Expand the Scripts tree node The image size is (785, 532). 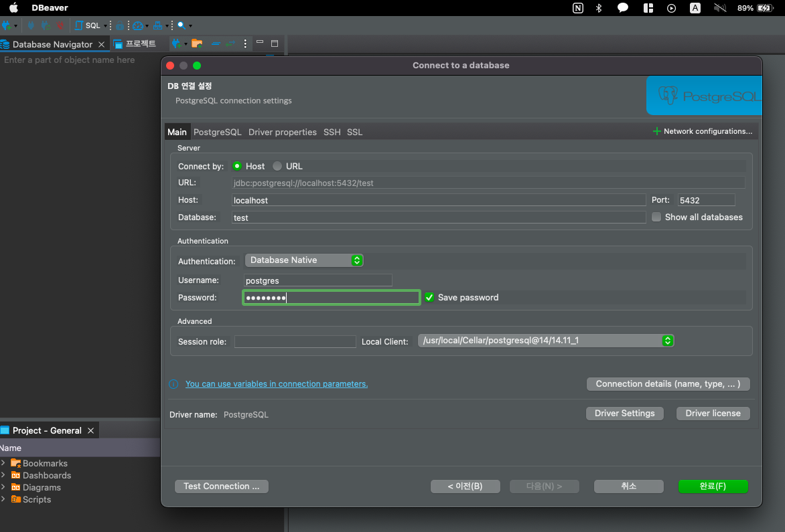3,499
